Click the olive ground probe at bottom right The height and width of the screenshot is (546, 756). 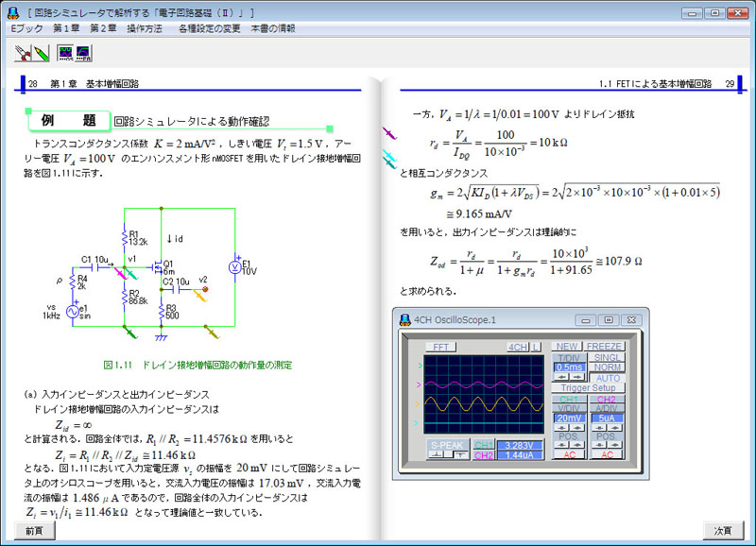tap(212, 332)
